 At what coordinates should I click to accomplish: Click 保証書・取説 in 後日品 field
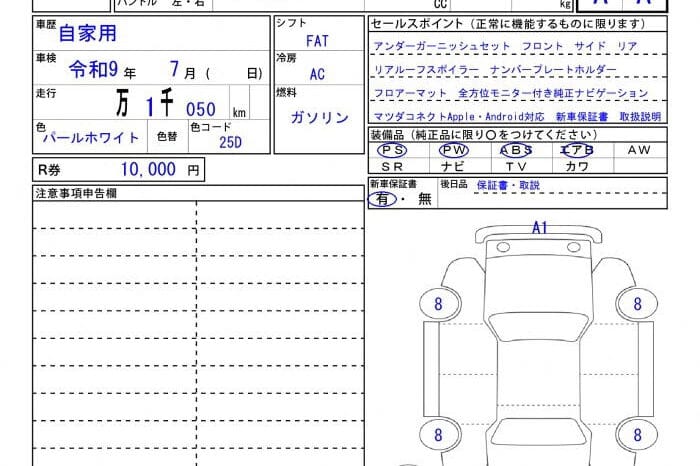click(508, 185)
